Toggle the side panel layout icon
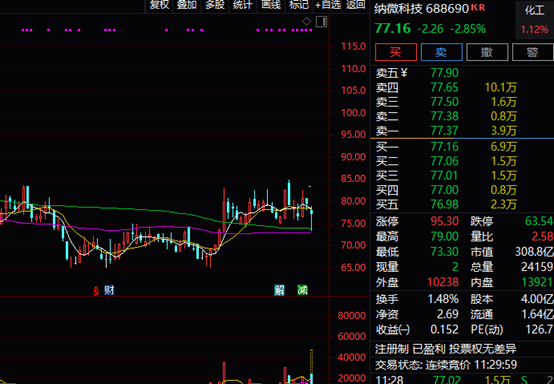Screen dimensions: 554x384 (321, 22)
